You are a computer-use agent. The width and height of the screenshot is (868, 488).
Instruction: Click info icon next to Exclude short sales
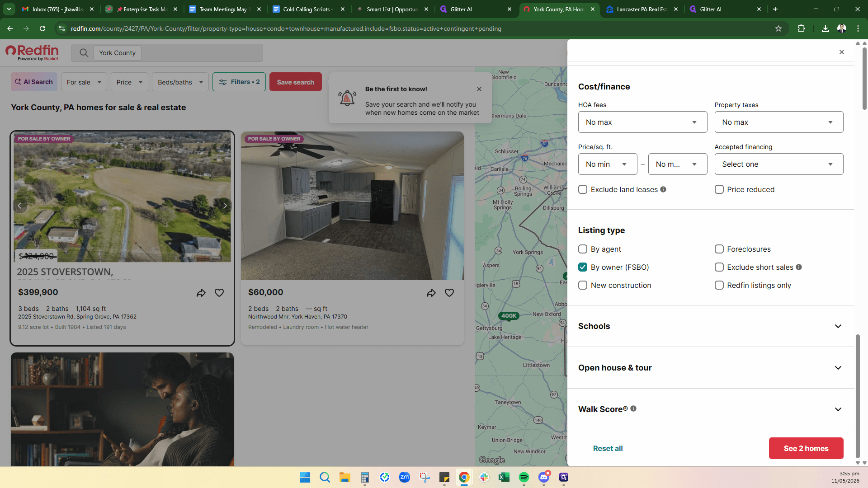pos(799,267)
